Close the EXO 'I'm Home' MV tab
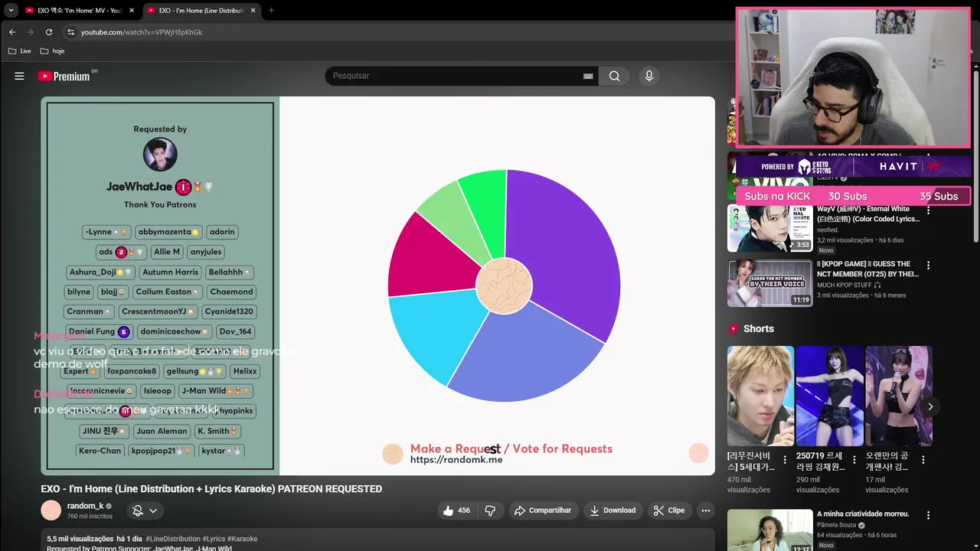The width and height of the screenshot is (980, 551). click(132, 11)
